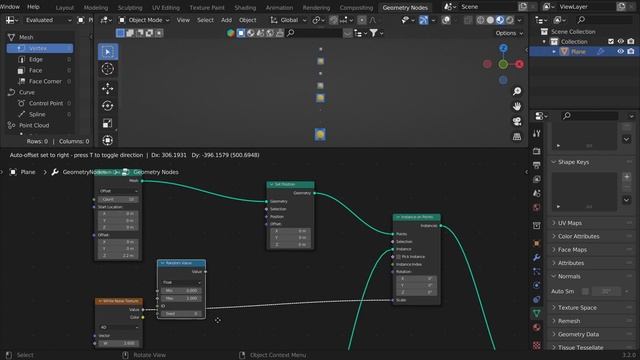
Task: Expand Plane object in outliner
Action: pos(554,51)
